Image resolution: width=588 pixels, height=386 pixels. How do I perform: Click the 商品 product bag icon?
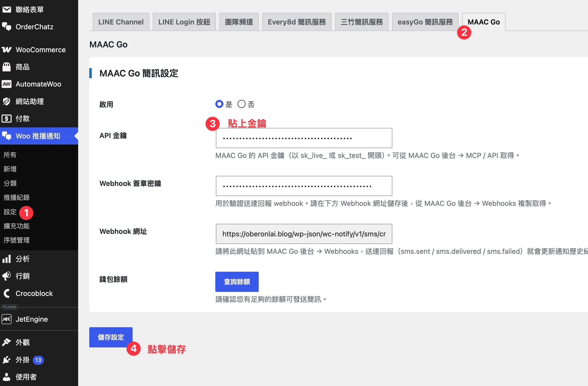click(7, 67)
